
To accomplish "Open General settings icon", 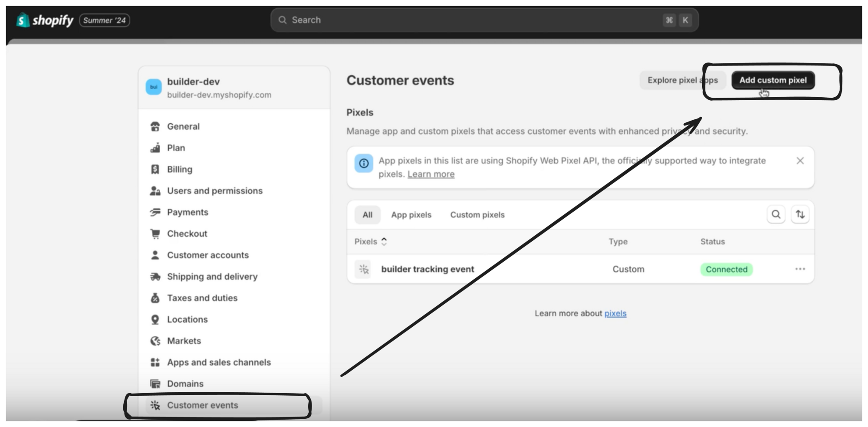I will tap(155, 126).
